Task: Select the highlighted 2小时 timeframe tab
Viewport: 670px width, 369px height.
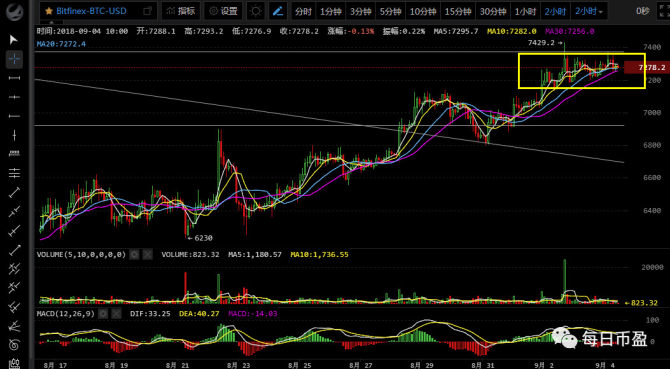Action: tap(555, 12)
